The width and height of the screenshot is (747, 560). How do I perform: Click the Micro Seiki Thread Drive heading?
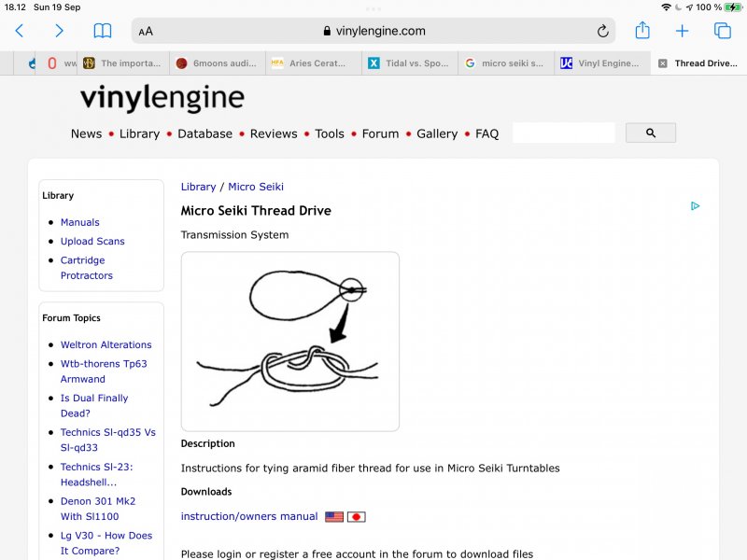pyautogui.click(x=256, y=211)
